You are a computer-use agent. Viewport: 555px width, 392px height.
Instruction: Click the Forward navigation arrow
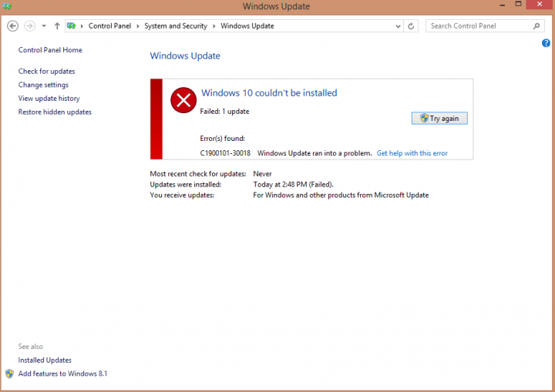tap(30, 26)
